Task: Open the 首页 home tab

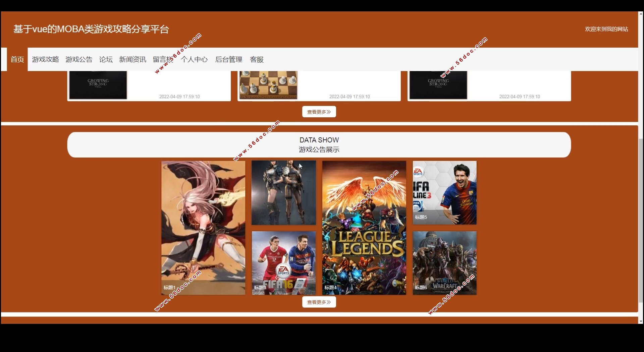Action: [x=17, y=59]
